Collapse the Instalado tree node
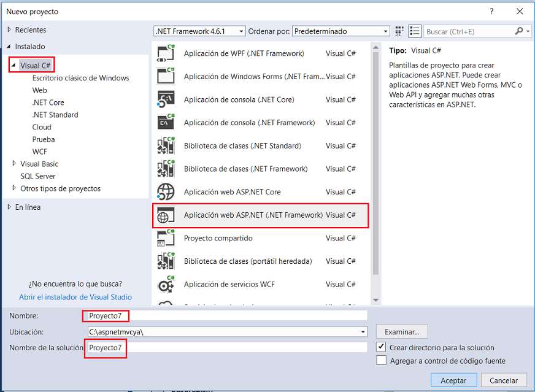The width and height of the screenshot is (535, 392). [x=9, y=47]
